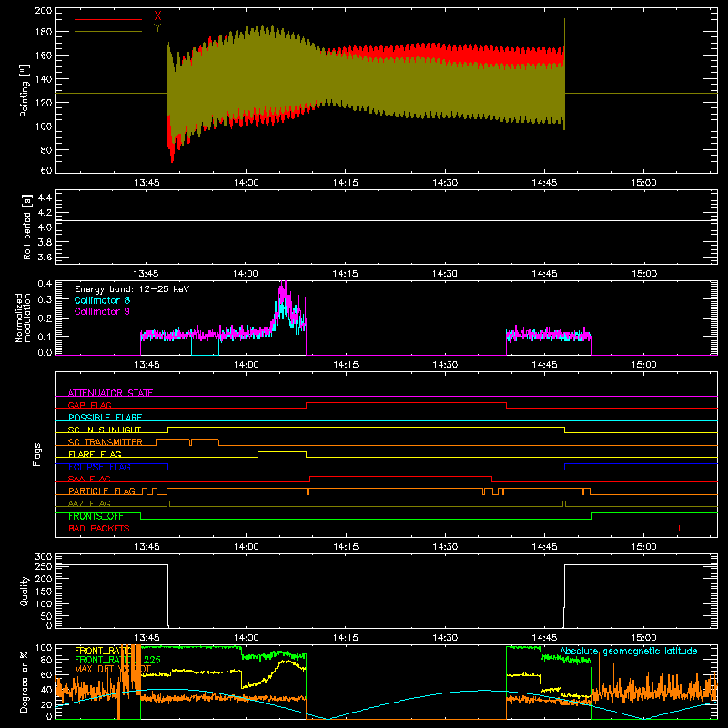Click the 'Quality' vertical axis title

coord(25,591)
